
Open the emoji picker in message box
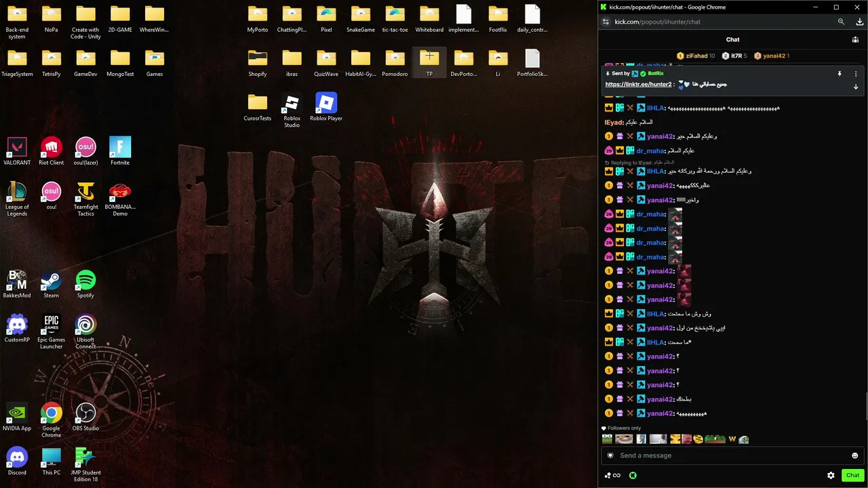tap(854, 455)
